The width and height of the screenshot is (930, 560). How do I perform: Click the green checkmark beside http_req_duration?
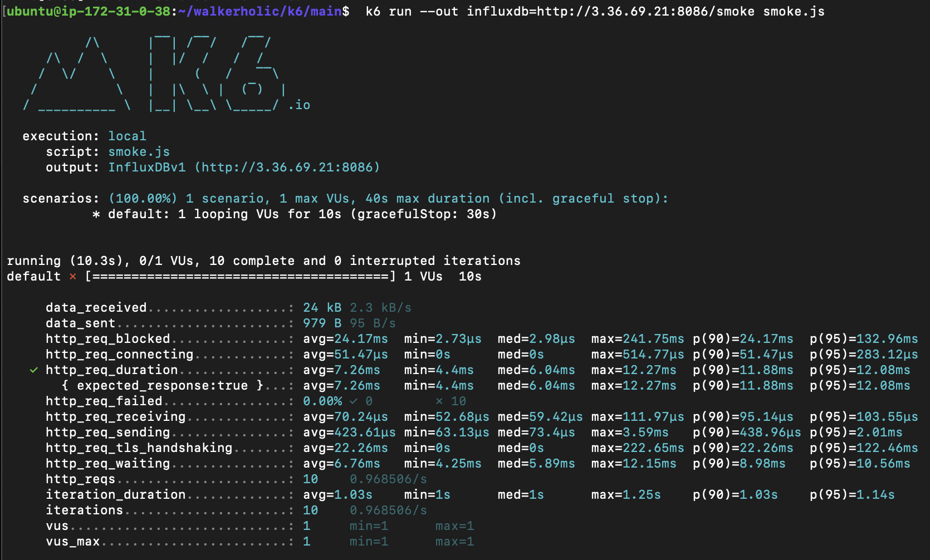[x=34, y=370]
